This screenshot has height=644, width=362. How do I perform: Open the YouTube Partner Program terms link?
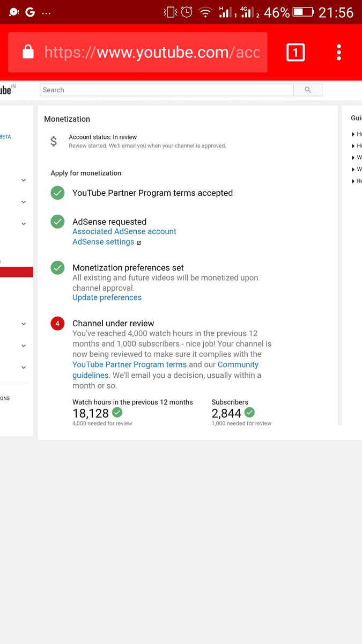point(130,364)
